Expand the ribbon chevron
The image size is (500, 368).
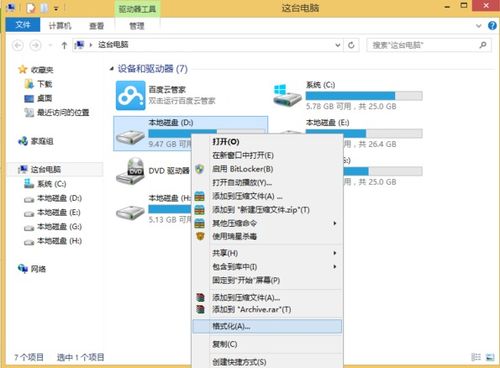tap(479, 26)
